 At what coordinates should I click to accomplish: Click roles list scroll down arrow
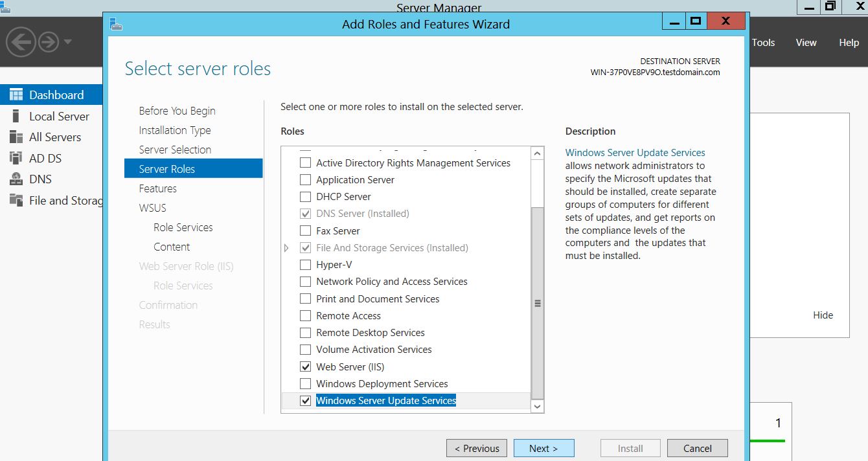(537, 406)
